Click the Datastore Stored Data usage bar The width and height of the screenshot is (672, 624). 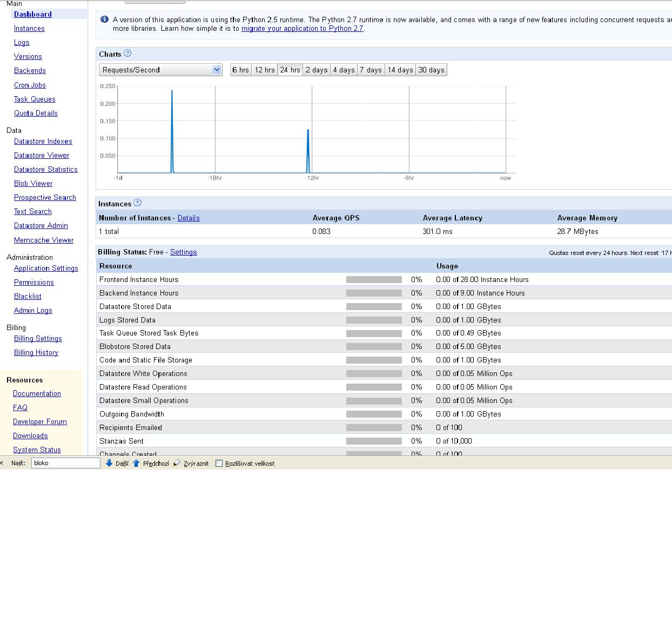tap(374, 306)
